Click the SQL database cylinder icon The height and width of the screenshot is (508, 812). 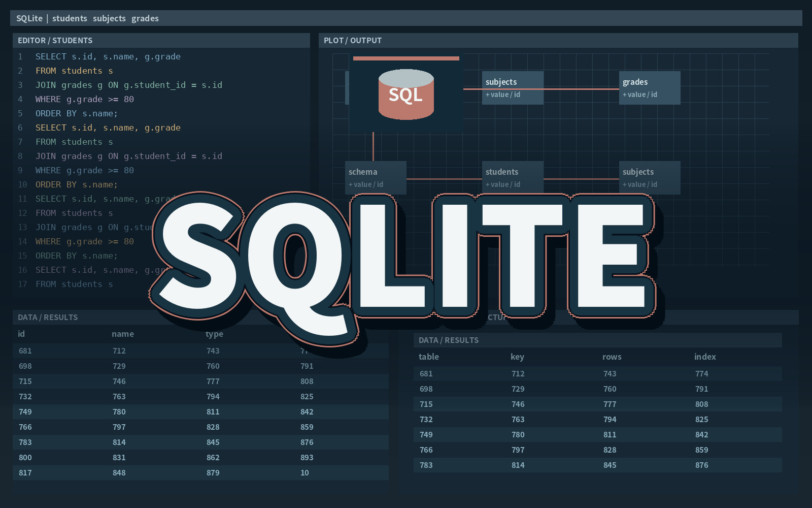[406, 94]
